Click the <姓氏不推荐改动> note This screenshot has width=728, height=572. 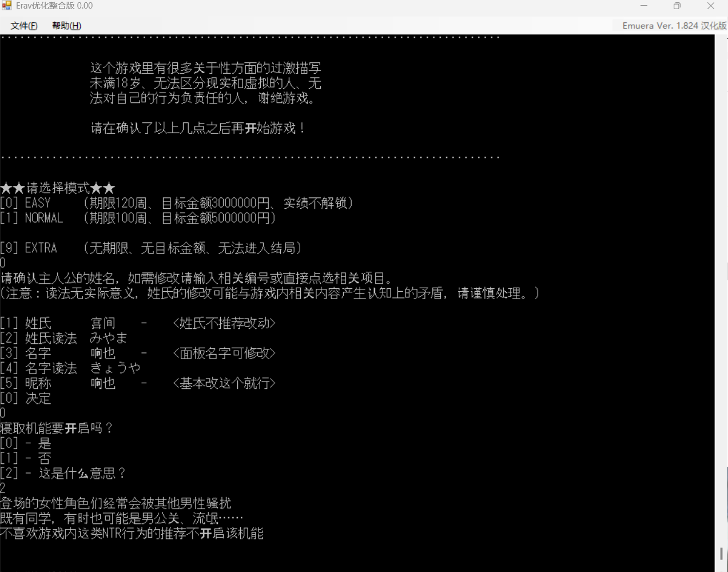(224, 323)
